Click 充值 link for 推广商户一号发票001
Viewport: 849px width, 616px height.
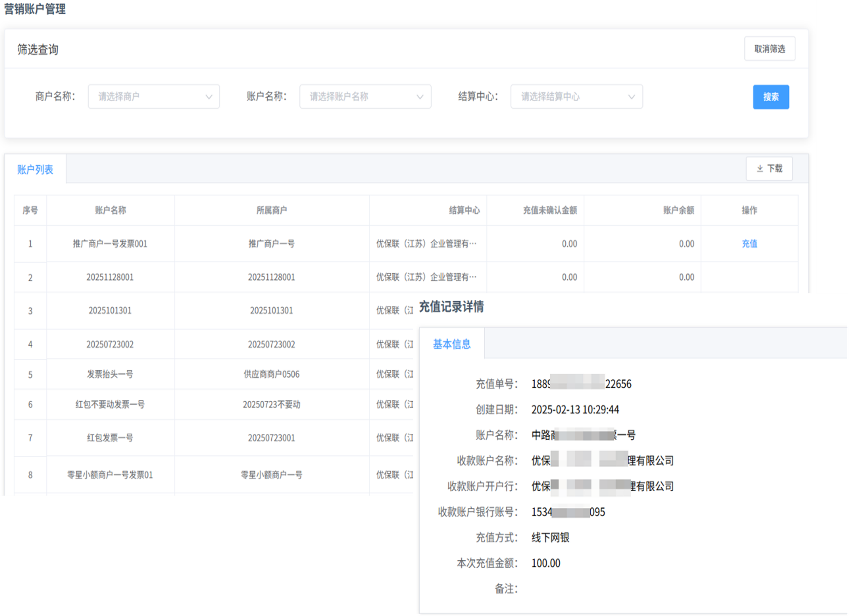coord(750,244)
